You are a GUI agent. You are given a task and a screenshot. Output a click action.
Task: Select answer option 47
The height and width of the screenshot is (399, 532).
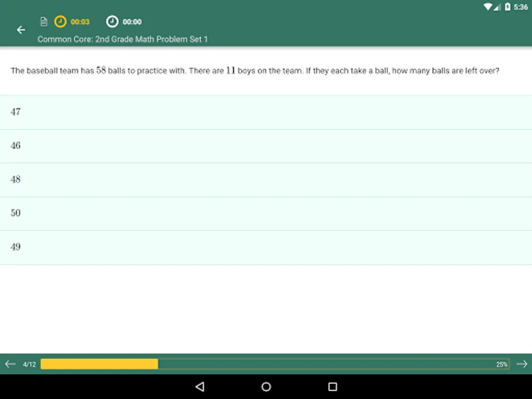tap(266, 112)
